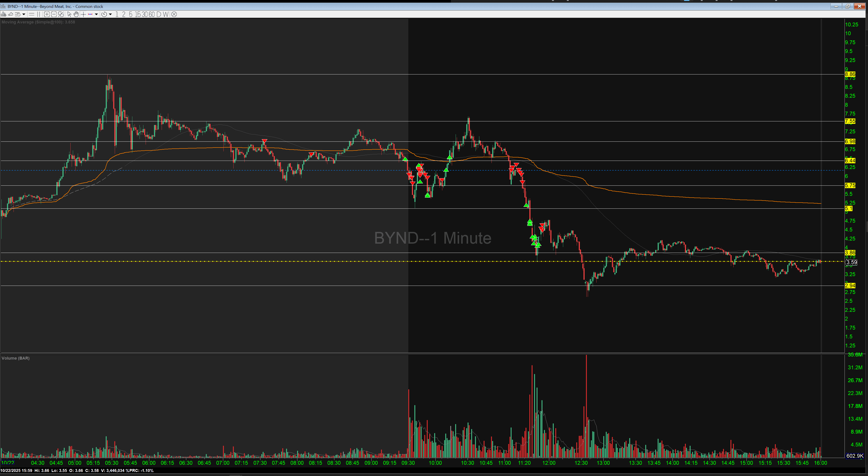Image resolution: width=868 pixels, height=476 pixels.
Task: Select the hand pan tool
Action: click(x=76, y=14)
